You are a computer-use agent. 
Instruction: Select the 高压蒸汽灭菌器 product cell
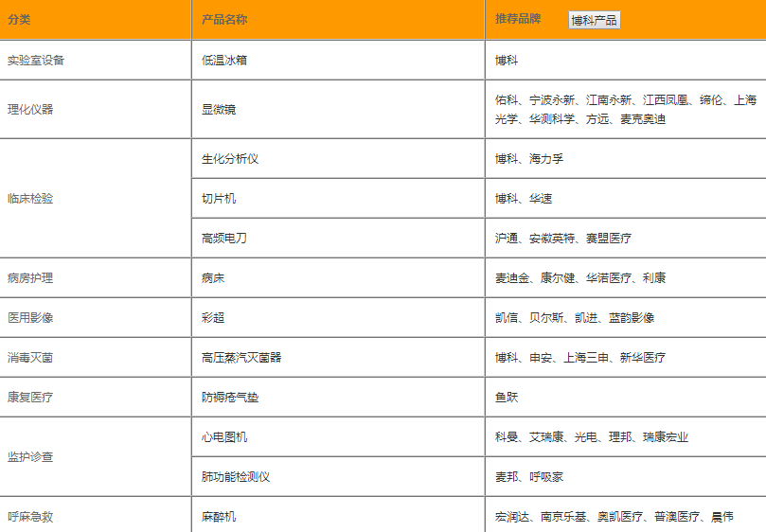[x=338, y=358]
